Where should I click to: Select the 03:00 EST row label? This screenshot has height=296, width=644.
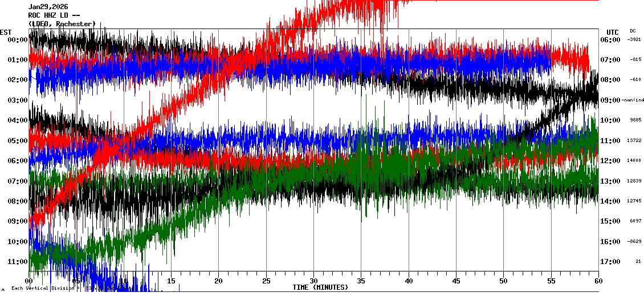18,100
